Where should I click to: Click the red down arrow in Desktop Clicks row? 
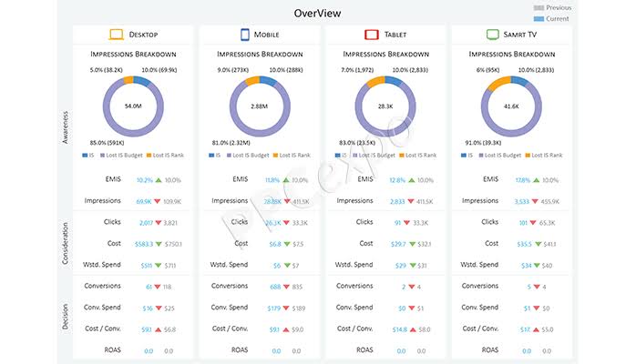[x=159, y=223]
